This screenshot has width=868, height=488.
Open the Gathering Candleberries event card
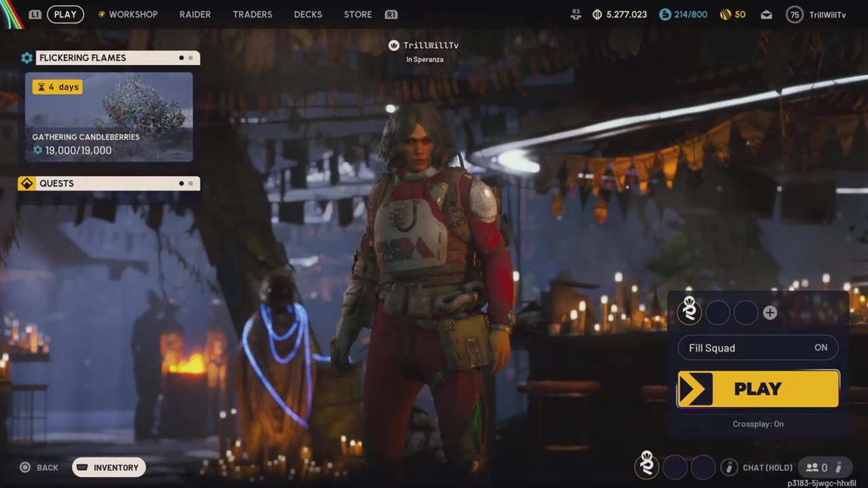point(109,117)
